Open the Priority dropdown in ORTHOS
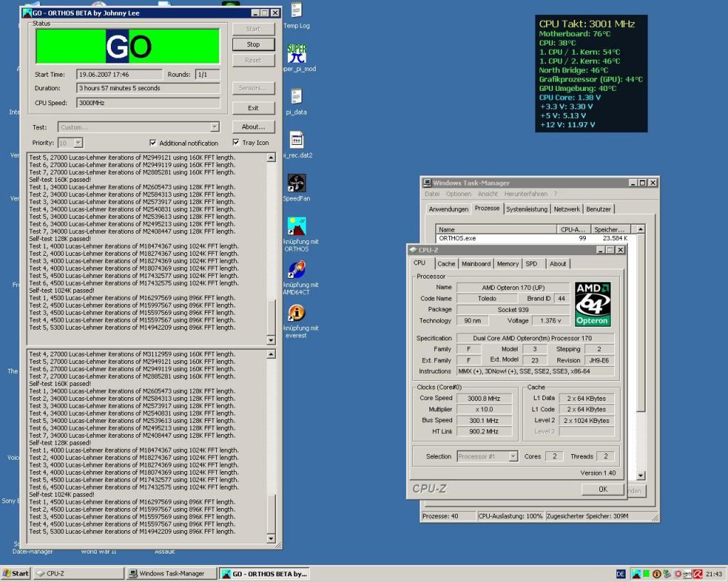Screen dimensions: 728x582 78,143
